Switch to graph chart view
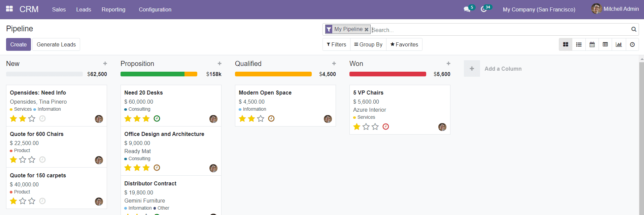 coord(619,44)
